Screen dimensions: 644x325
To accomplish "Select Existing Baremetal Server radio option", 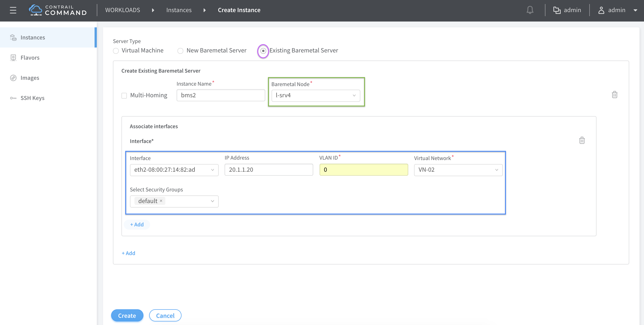I will [263, 51].
